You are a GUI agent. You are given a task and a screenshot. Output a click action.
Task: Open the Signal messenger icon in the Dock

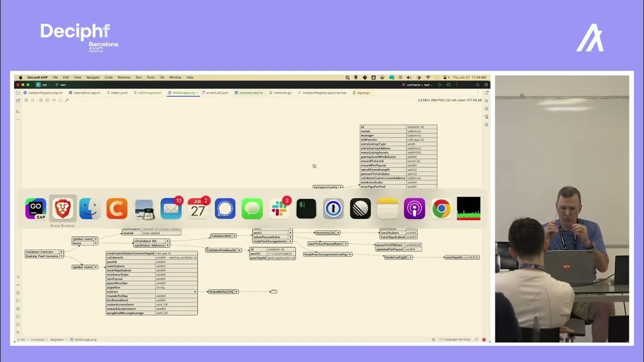[x=225, y=209]
